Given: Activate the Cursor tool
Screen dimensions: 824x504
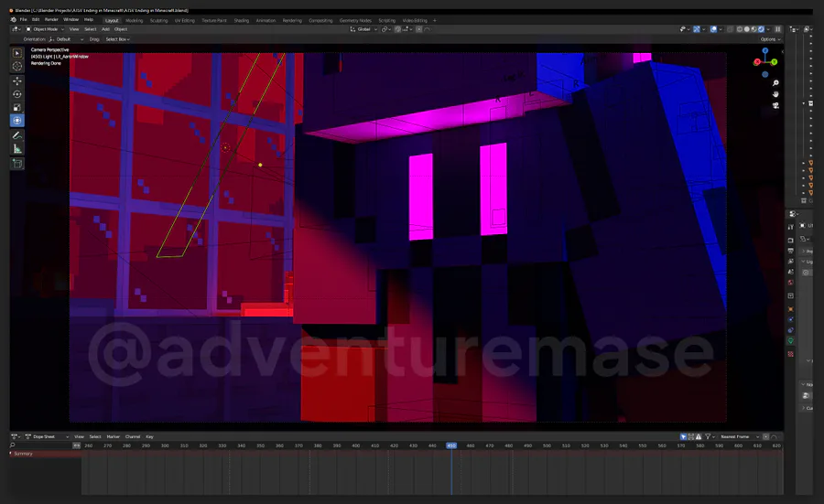Looking at the screenshot, I should pyautogui.click(x=16, y=66).
